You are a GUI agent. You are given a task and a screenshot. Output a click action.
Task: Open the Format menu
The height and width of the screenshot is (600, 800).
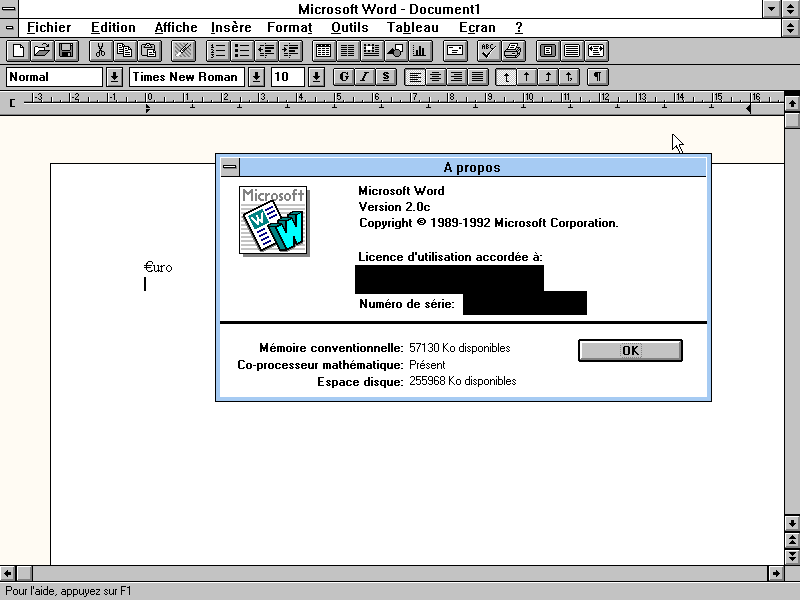tap(289, 28)
